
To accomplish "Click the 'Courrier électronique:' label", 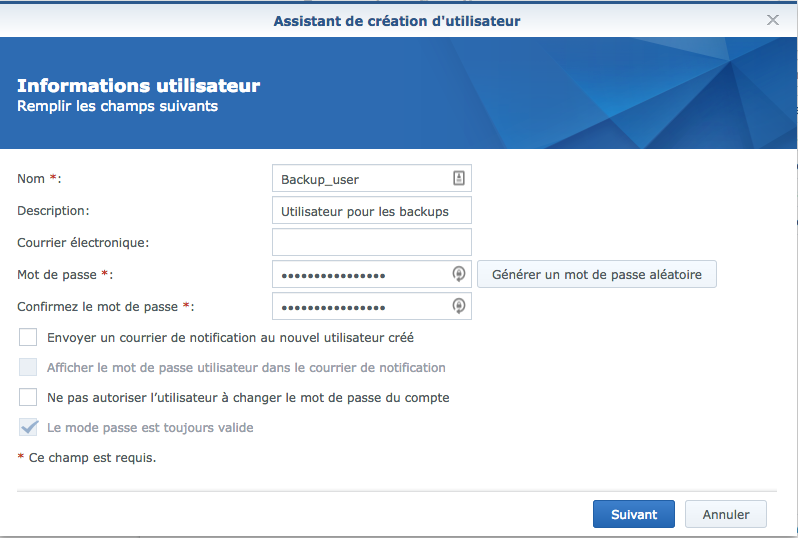I will coord(83,243).
